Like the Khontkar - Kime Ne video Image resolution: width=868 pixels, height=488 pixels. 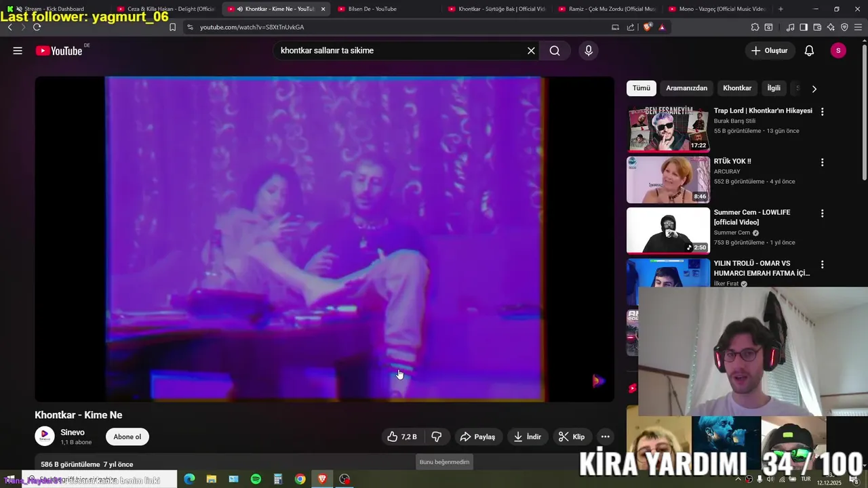click(402, 436)
